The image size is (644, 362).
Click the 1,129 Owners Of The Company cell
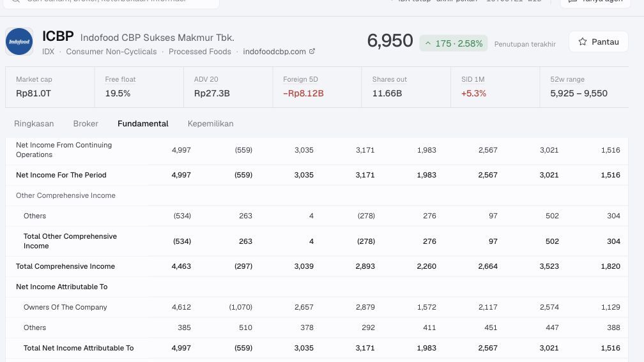point(610,307)
